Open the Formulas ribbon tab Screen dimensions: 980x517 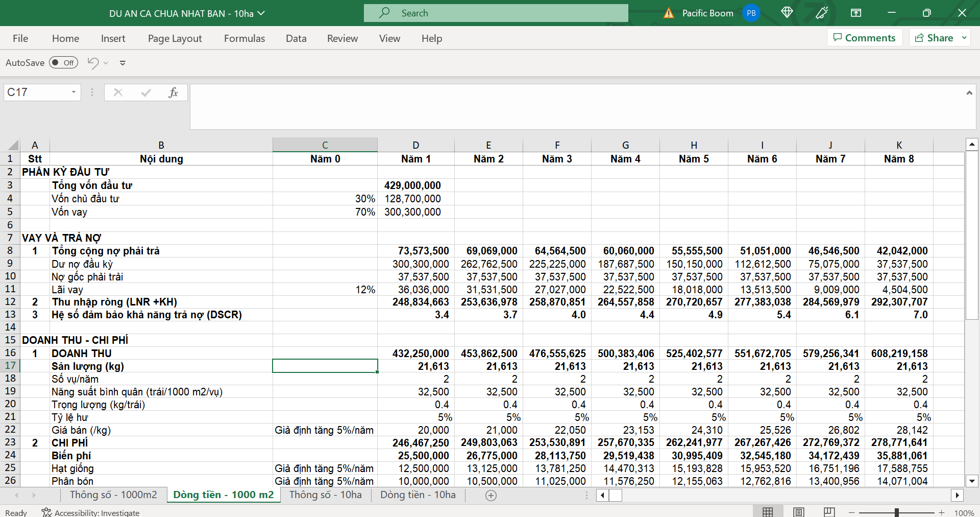click(x=244, y=38)
